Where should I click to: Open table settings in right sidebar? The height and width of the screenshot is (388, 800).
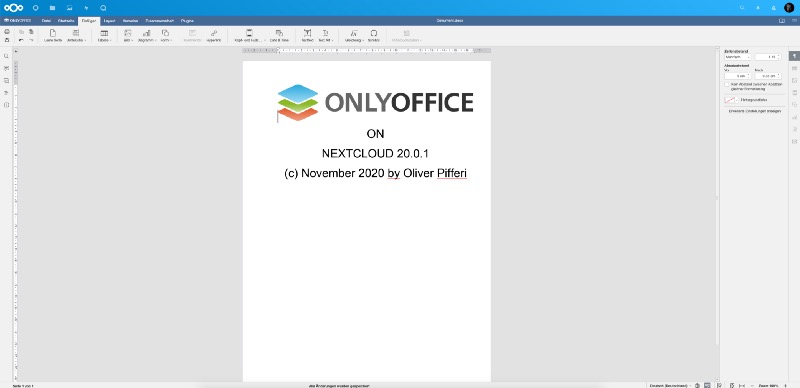[x=794, y=68]
